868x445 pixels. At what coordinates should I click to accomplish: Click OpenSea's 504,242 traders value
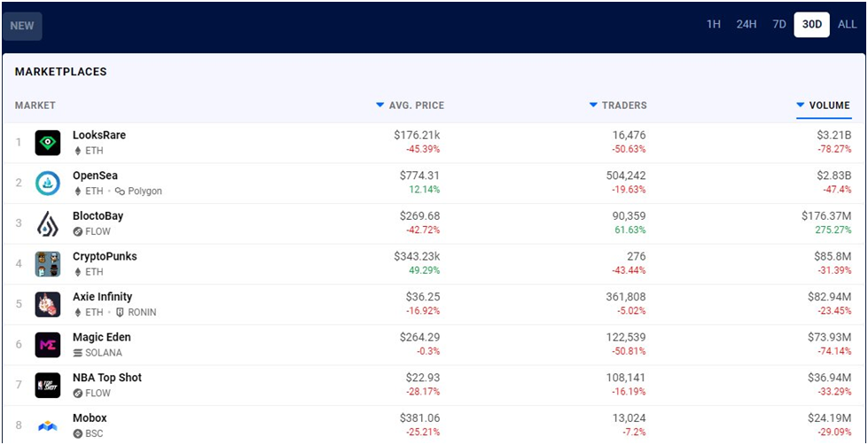pyautogui.click(x=626, y=176)
